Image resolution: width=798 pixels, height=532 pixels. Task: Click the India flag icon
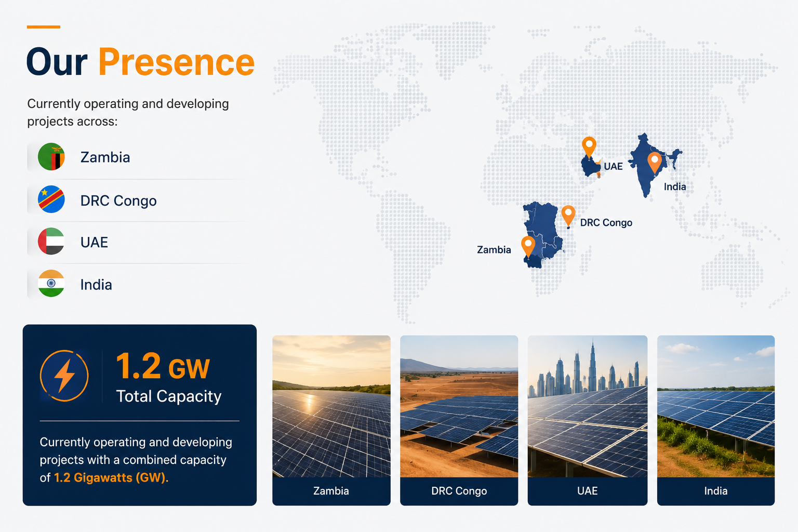point(51,284)
